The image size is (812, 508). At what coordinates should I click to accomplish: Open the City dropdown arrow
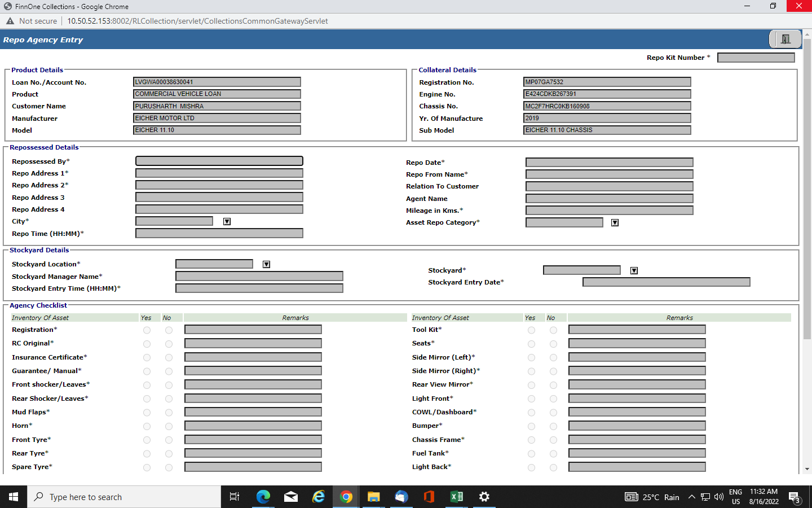click(x=227, y=222)
